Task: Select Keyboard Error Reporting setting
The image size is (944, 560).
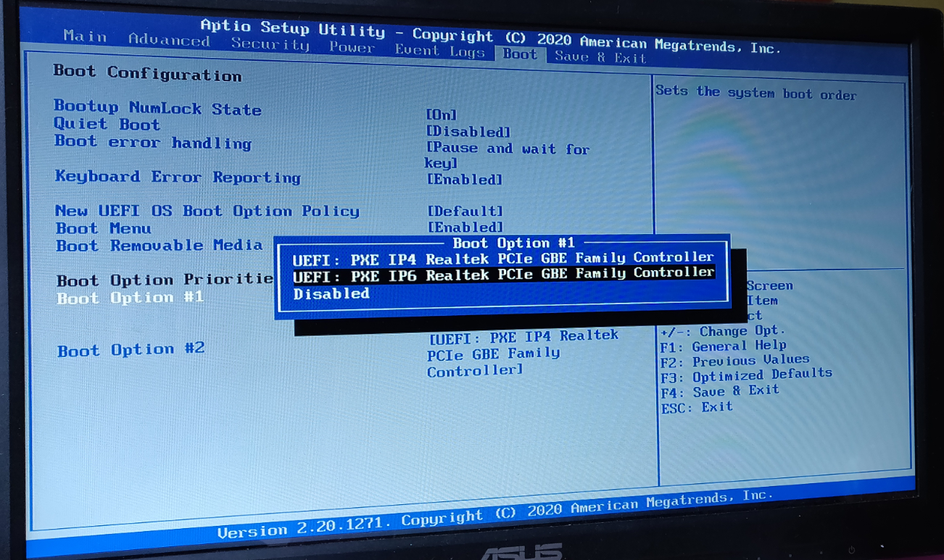Action: [178, 177]
